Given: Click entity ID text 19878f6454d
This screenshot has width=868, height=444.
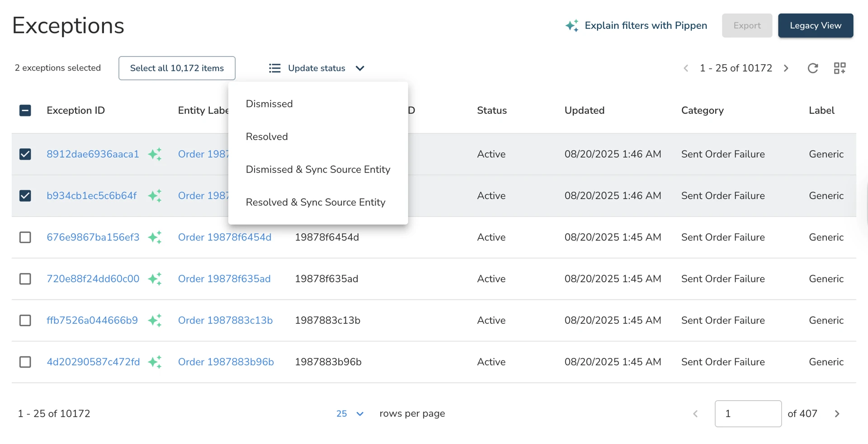Looking at the screenshot, I should [x=327, y=237].
